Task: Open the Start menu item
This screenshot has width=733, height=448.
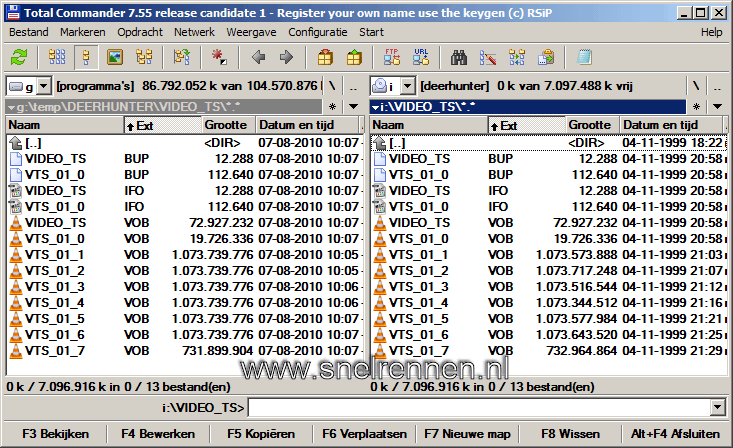Action: 371,32
